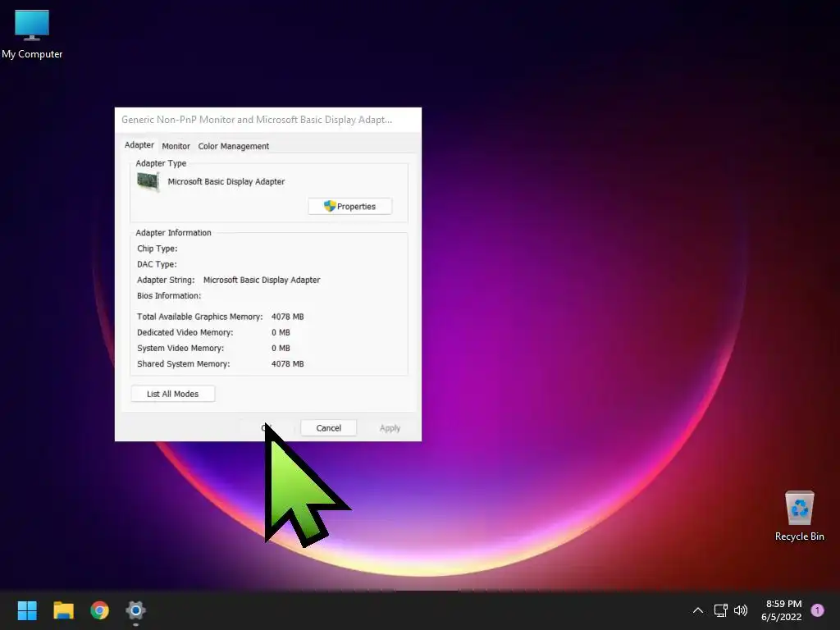This screenshot has width=840, height=630.
Task: Click the 'Bios Information:' label
Action: (169, 295)
